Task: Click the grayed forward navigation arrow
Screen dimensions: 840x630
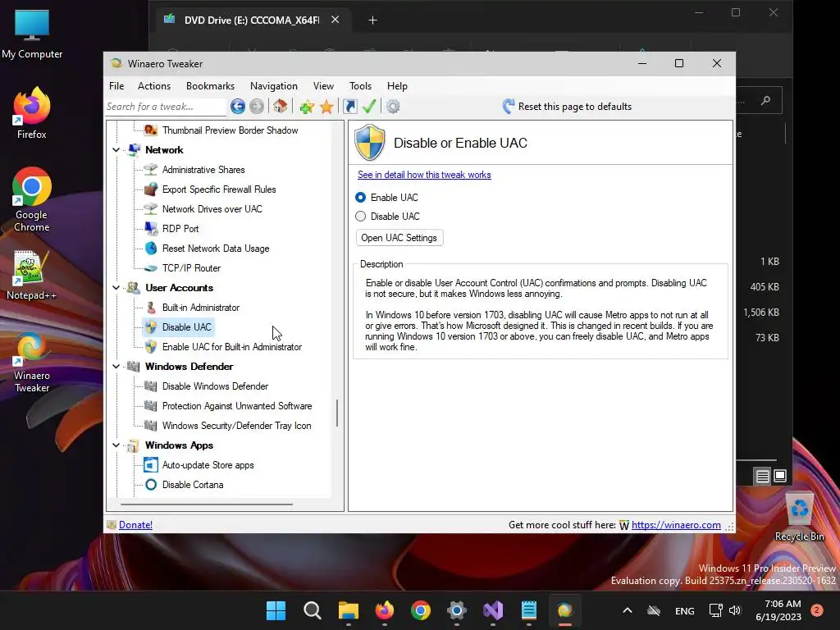Action: click(257, 107)
